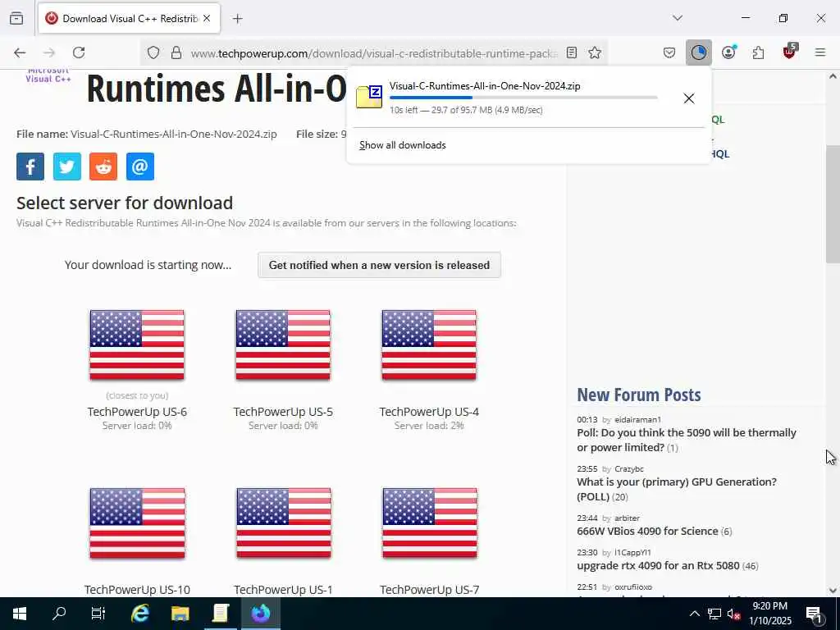Open Firefox application hamburger menu

click(820, 52)
